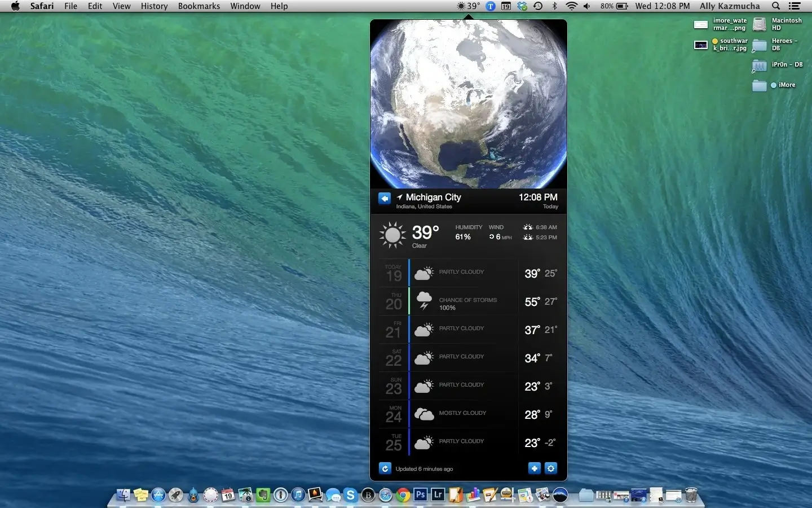Open the App Store in the dock

click(158, 495)
